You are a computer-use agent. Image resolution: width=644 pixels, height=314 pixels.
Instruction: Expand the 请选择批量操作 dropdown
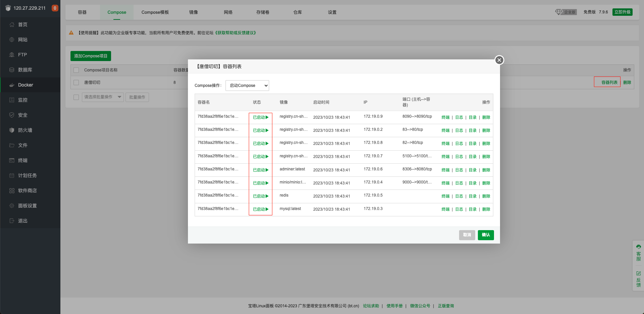[x=103, y=97]
